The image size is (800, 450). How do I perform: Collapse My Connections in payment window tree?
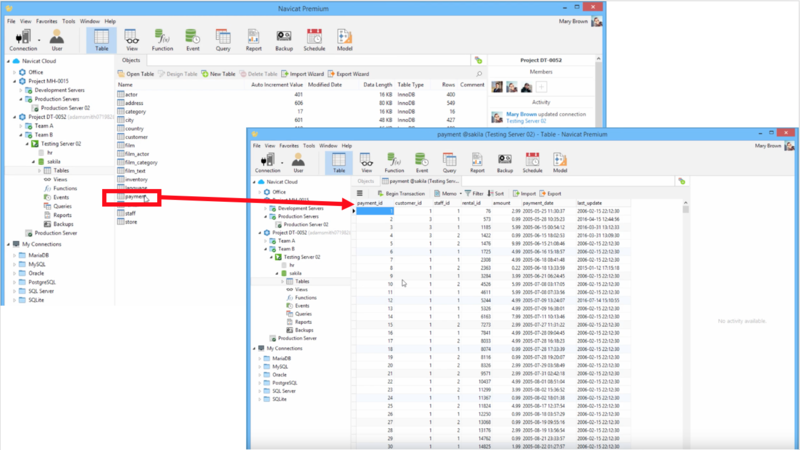tap(255, 348)
